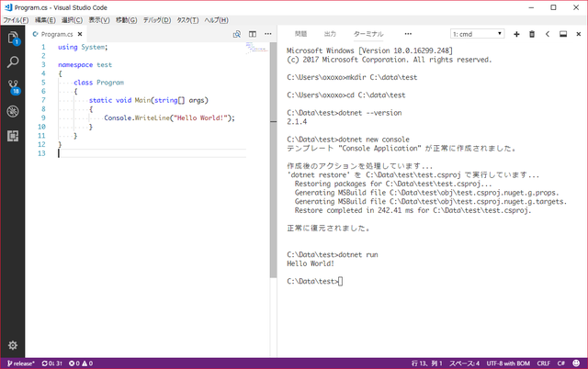
Task: Switch to the 問題 panel tab
Action: click(300, 34)
